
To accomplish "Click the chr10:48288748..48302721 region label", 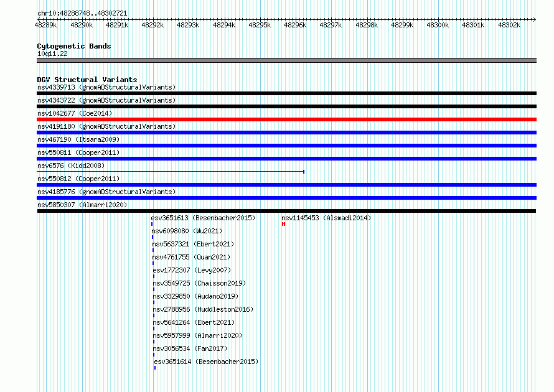I will pyautogui.click(x=82, y=14).
